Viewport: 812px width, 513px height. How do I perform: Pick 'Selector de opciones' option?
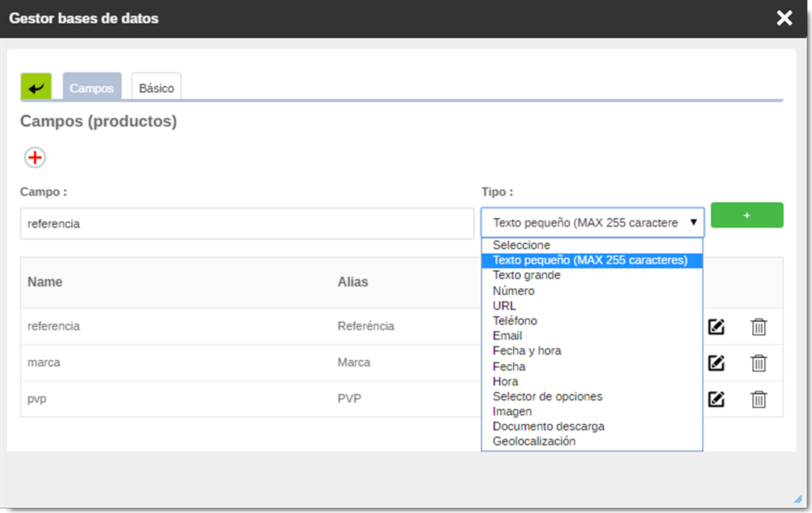coord(548,396)
